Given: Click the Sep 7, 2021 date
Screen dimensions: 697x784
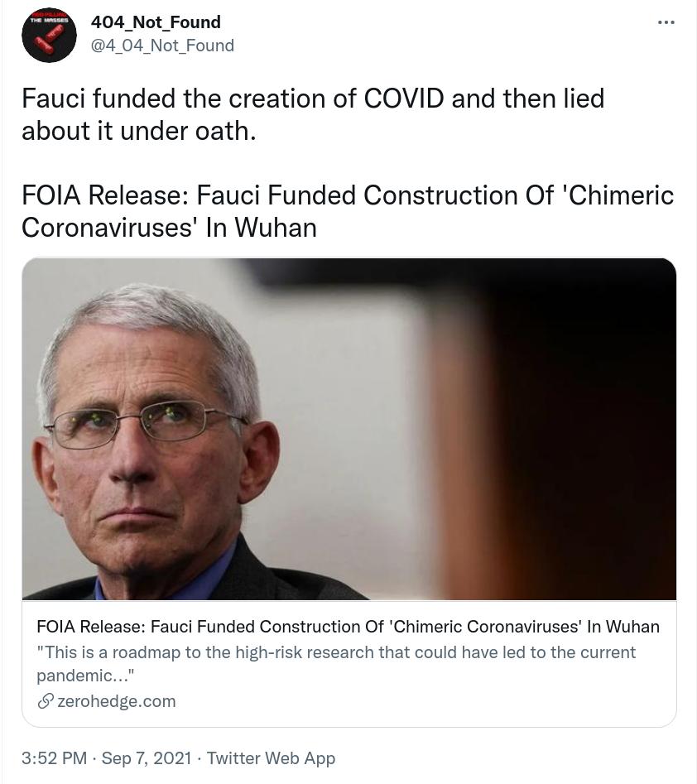Looking at the screenshot, I should pyautogui.click(x=147, y=758).
